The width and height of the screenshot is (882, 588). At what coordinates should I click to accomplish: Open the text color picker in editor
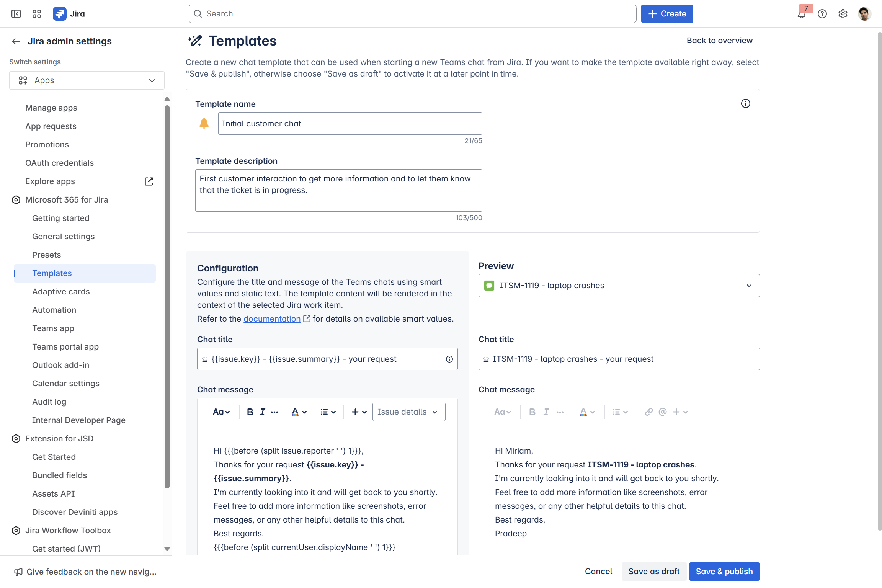pos(299,412)
